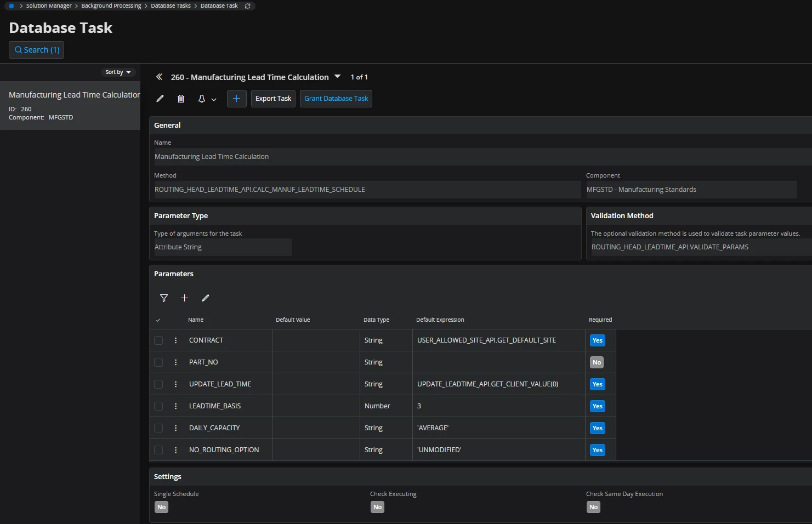The image size is (812, 524).
Task: Tick the CONTRACT row checkbox
Action: [158, 340]
